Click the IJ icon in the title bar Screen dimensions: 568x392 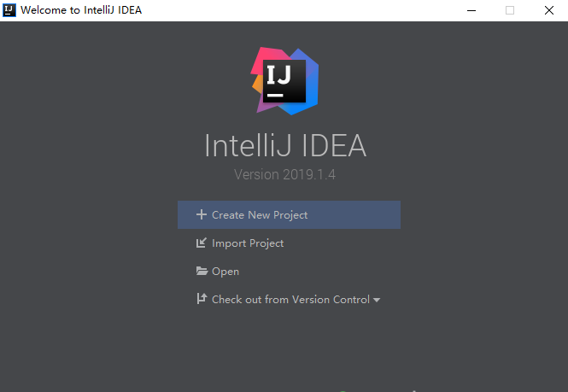pos(9,10)
